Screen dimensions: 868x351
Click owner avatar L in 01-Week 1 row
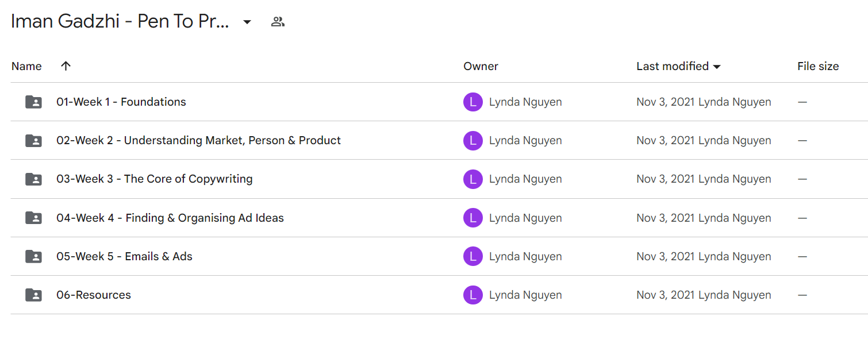(x=473, y=102)
